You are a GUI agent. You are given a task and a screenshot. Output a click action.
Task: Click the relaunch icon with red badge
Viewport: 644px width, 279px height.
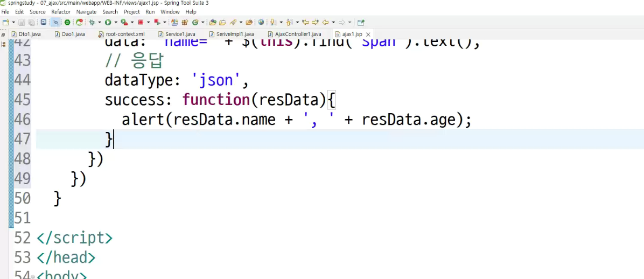point(79,22)
